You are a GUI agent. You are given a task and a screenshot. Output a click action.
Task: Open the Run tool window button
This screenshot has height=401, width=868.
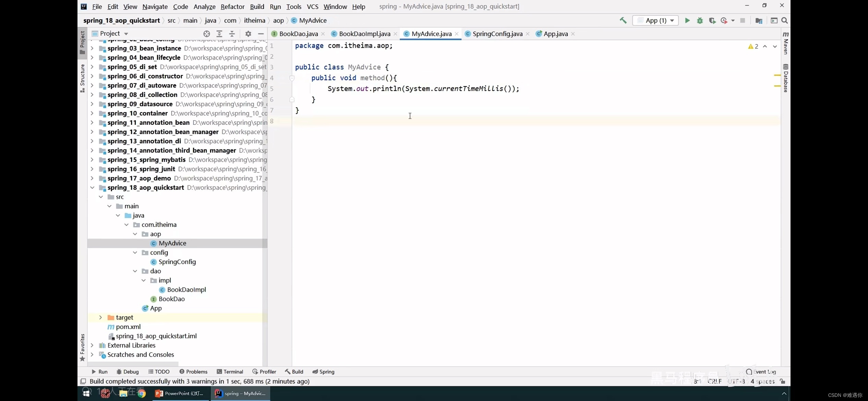[x=99, y=372]
